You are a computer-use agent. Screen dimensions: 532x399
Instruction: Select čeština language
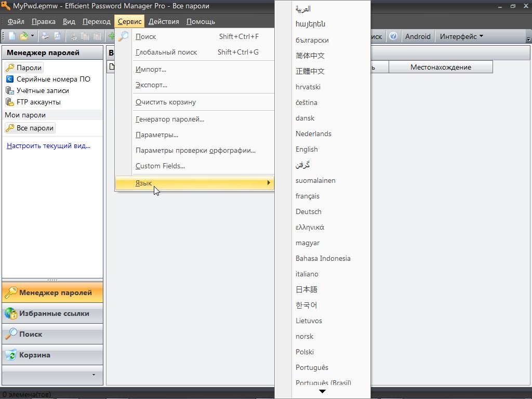[323, 102]
